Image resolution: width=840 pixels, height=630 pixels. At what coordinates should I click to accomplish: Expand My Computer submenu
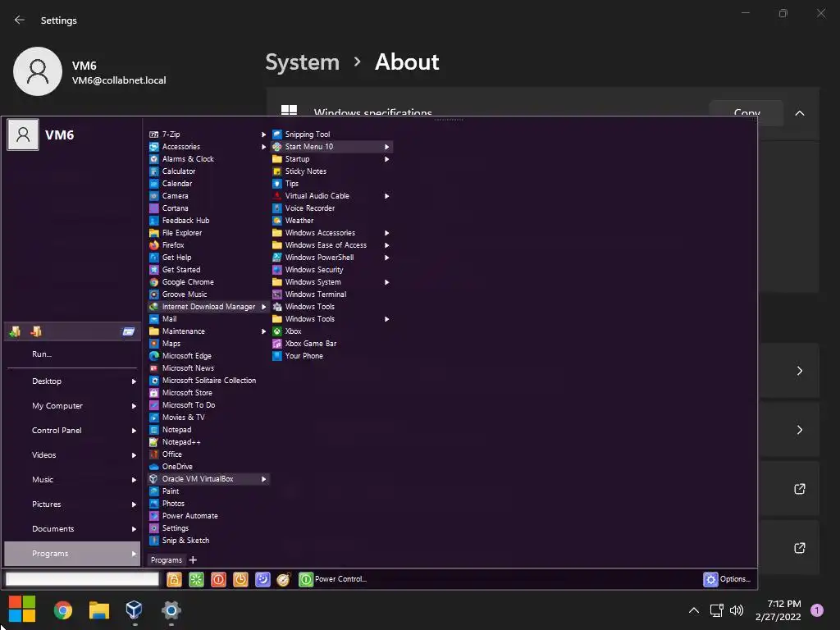click(72, 406)
